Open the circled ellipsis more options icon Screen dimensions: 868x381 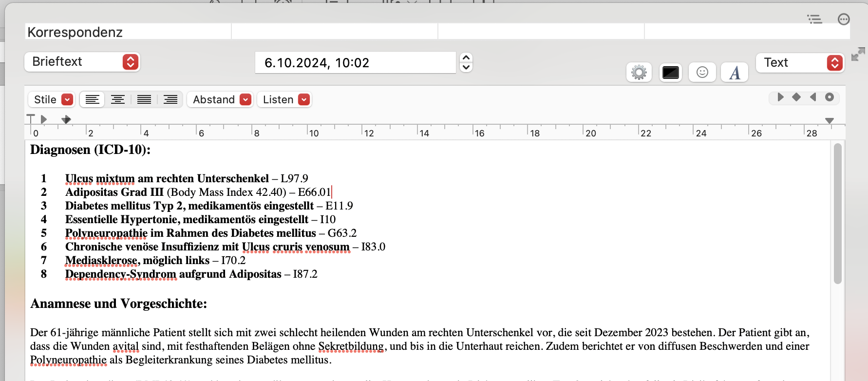tap(844, 19)
